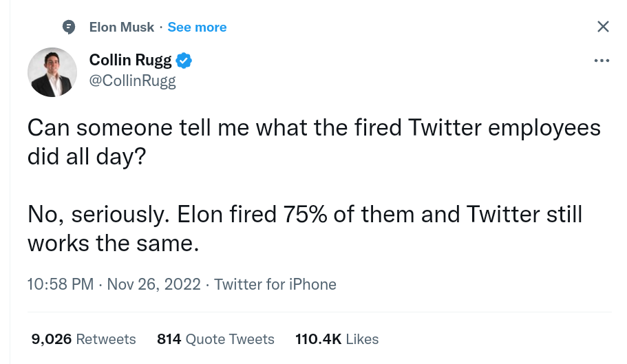Open the @CollinRugg handle

[133, 81]
